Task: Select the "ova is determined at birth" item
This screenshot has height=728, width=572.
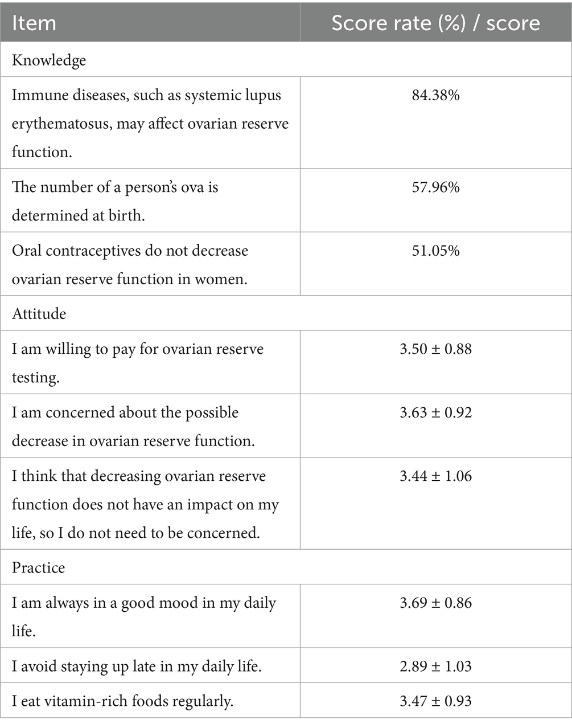Action: (x=114, y=201)
